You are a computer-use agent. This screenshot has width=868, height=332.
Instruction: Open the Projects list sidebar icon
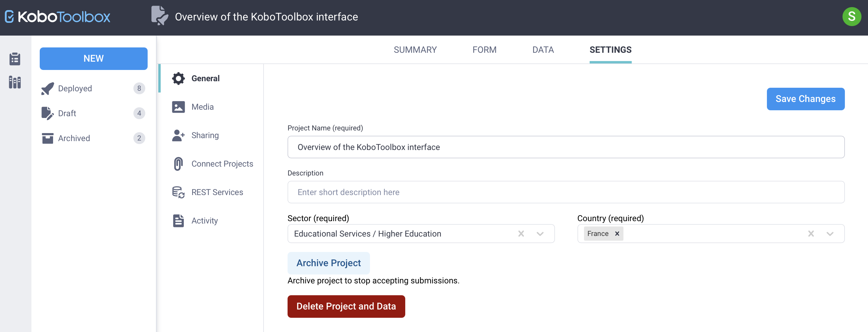pos(15,59)
